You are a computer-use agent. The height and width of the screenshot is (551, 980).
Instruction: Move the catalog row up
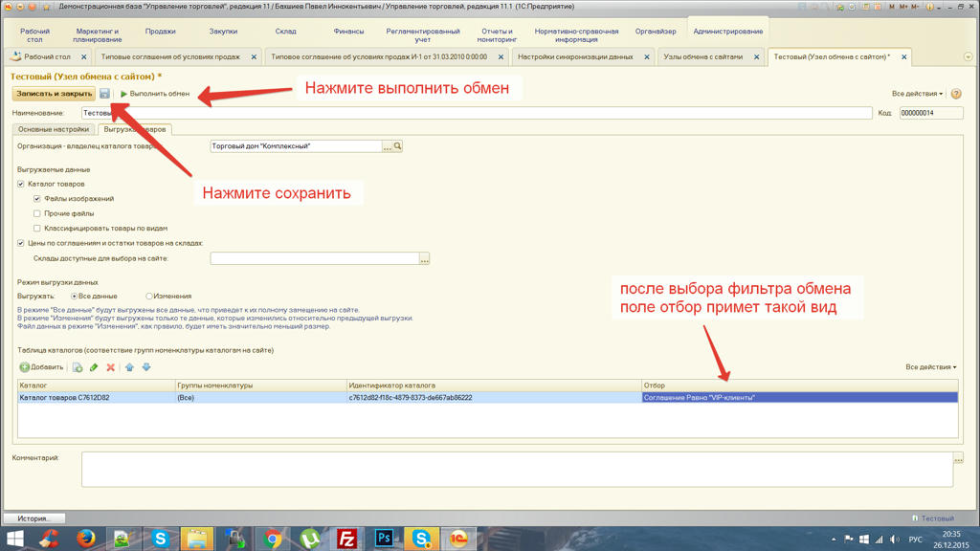[x=129, y=367]
